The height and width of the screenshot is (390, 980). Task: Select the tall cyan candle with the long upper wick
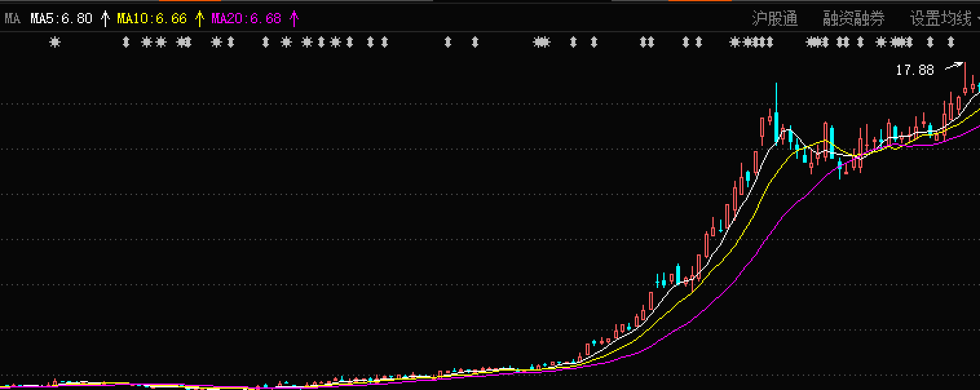click(776, 119)
